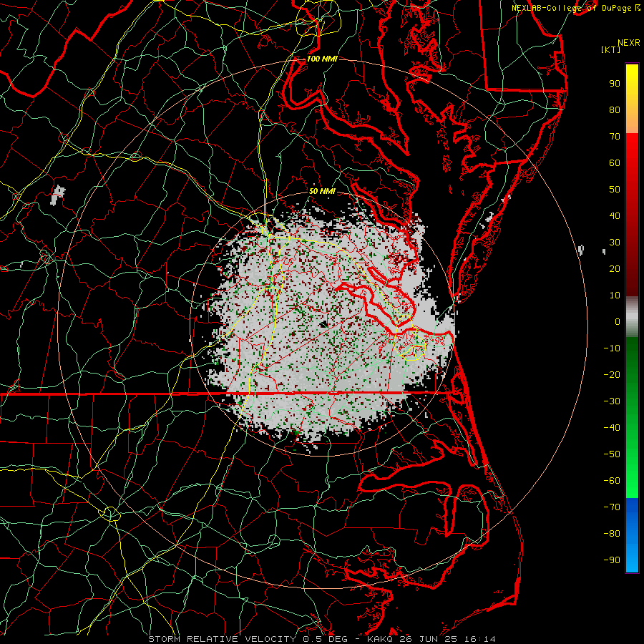
Task: Click the 20 value on the color scale
Action: pos(615,269)
